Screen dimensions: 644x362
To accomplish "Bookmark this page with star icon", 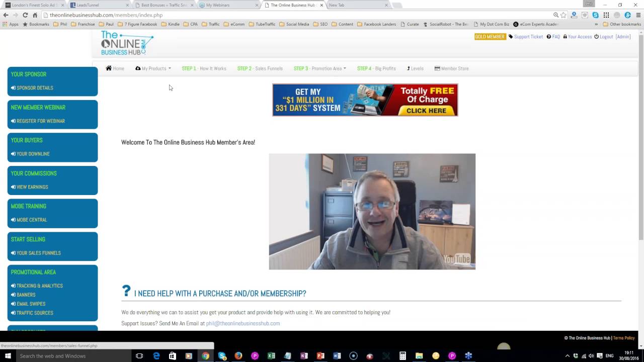I will pyautogui.click(x=563, y=15).
